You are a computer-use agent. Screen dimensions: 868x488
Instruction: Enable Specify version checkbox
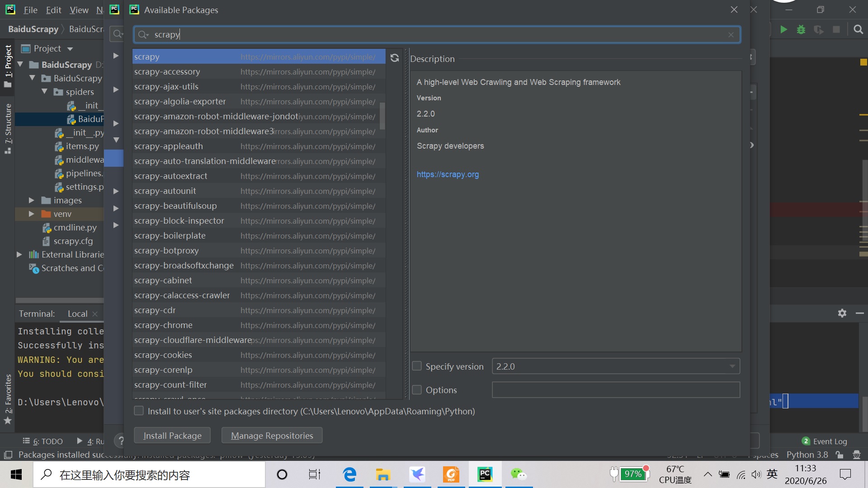click(417, 366)
